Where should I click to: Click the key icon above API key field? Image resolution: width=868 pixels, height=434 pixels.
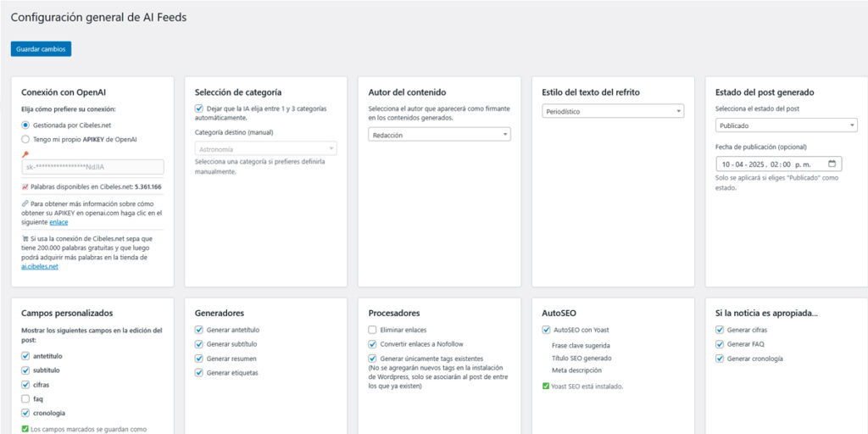tap(25, 155)
